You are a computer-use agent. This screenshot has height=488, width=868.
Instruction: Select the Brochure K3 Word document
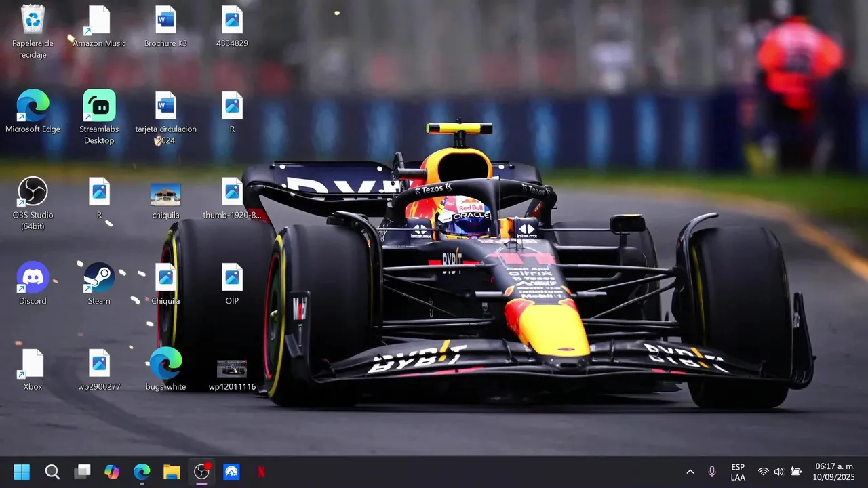tap(165, 27)
